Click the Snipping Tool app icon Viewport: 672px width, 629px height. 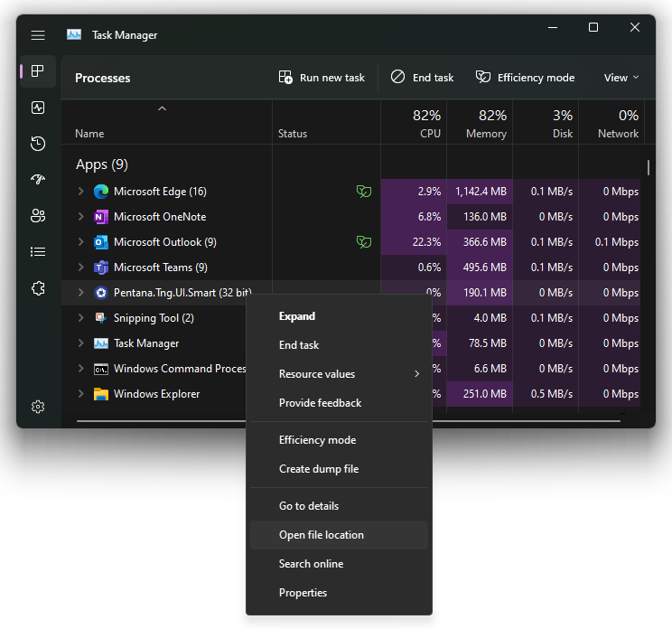pos(101,318)
